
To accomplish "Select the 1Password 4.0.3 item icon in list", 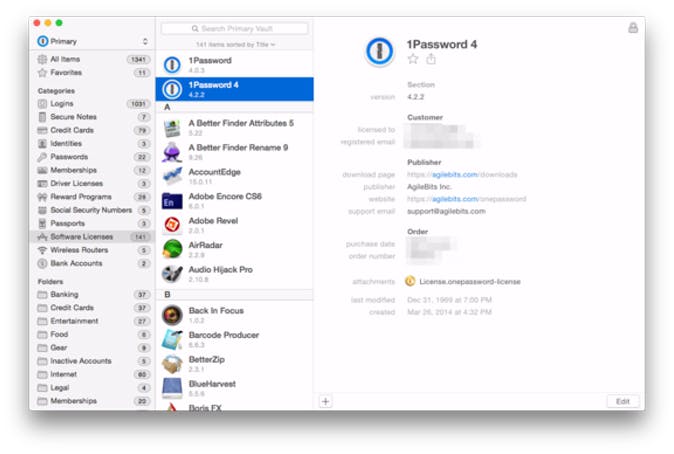I will pos(172,64).
